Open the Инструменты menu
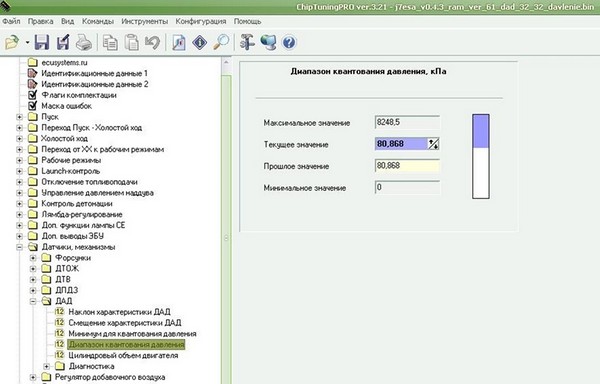600x384 pixels. tap(145, 21)
